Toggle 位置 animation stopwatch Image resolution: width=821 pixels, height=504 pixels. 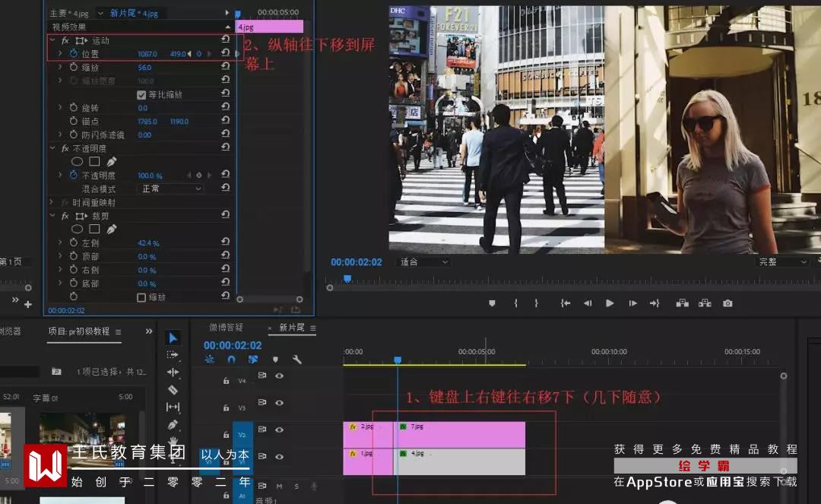point(74,53)
